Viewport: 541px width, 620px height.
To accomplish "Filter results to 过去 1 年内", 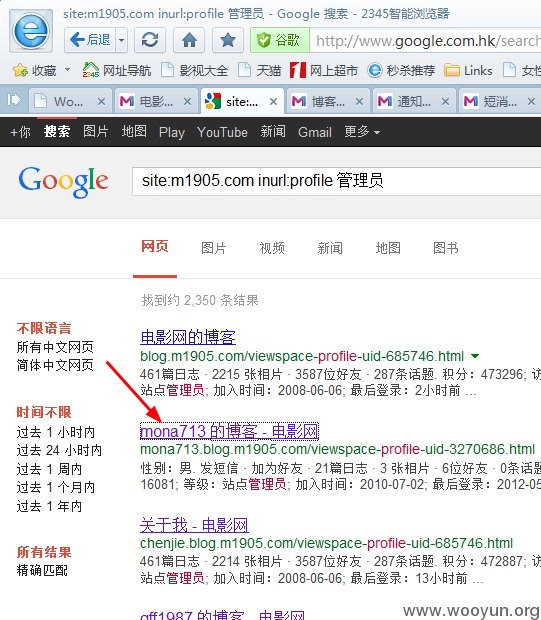I will 49,506.
